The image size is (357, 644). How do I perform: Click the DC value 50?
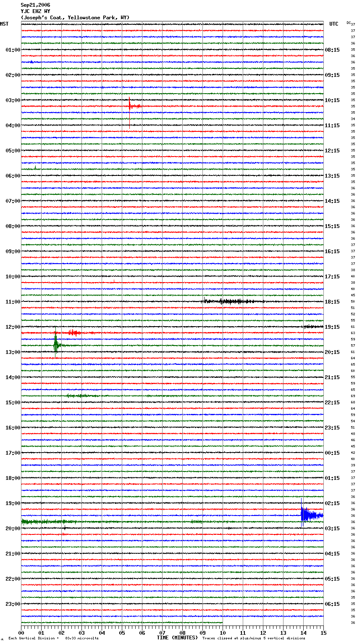(353, 301)
